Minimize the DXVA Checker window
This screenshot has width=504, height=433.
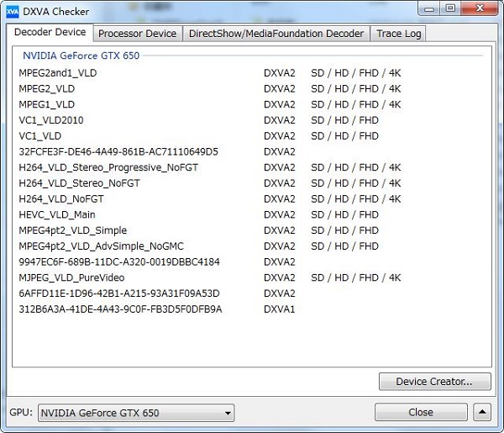[x=429, y=8]
